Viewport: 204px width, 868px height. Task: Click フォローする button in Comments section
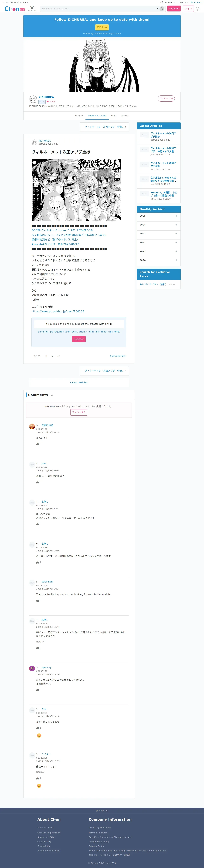click(79, 412)
